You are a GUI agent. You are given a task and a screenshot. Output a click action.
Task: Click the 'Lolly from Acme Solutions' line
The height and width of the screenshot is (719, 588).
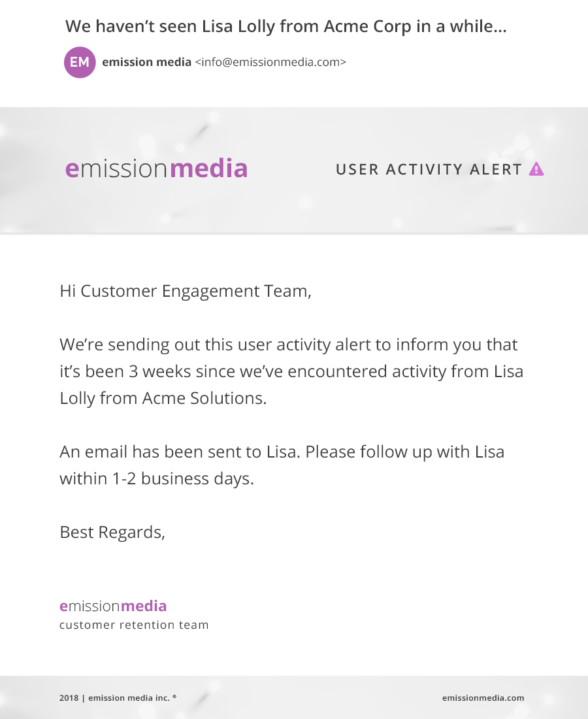coord(163,398)
